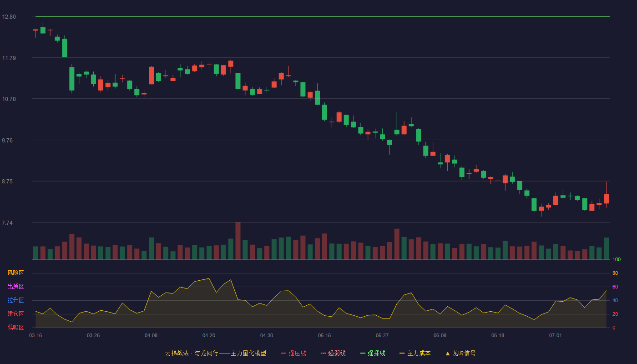Click the 04-08 date axis label
The image size is (637, 364).
151,335
